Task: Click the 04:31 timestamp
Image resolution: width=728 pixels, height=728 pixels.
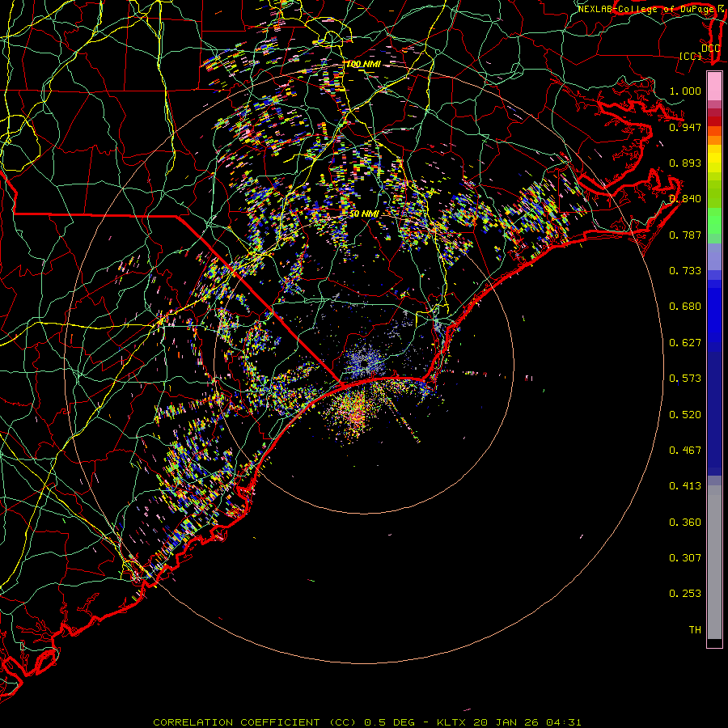Action: (x=563, y=722)
